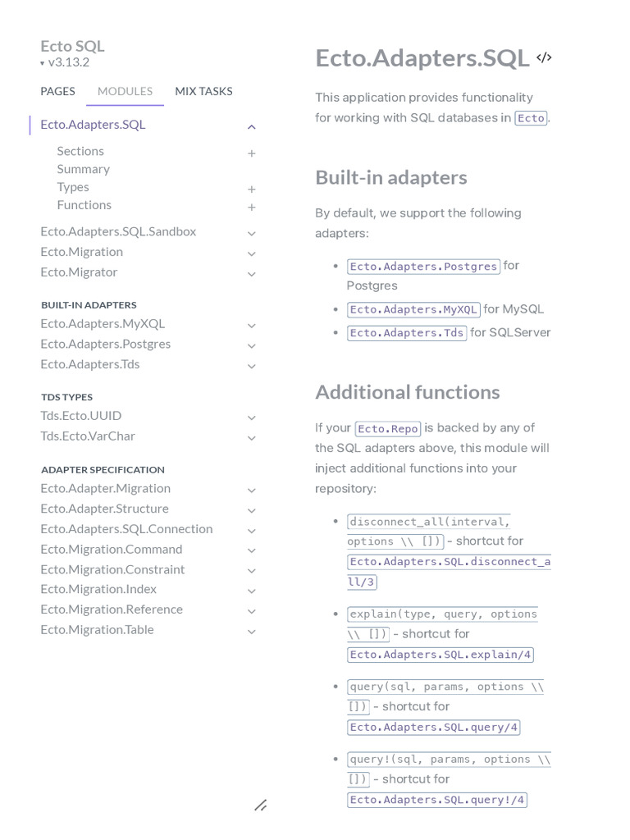
Task: Expand Functions with the plus icon
Action: pyautogui.click(x=252, y=208)
